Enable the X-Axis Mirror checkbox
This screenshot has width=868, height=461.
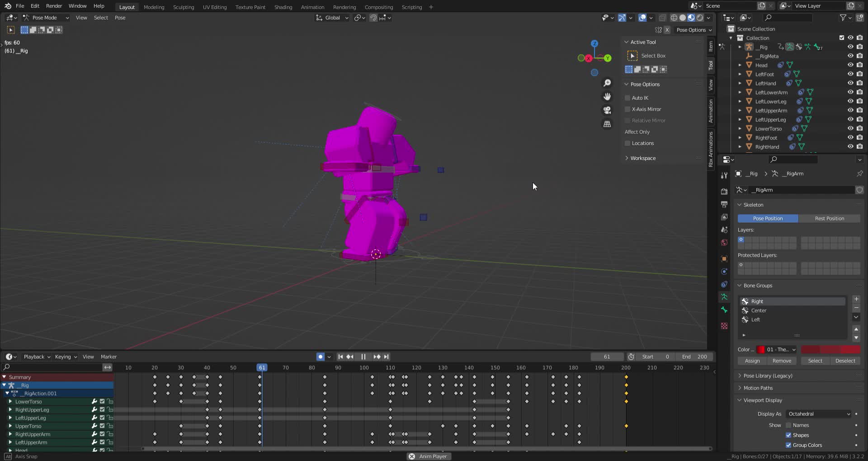(627, 109)
